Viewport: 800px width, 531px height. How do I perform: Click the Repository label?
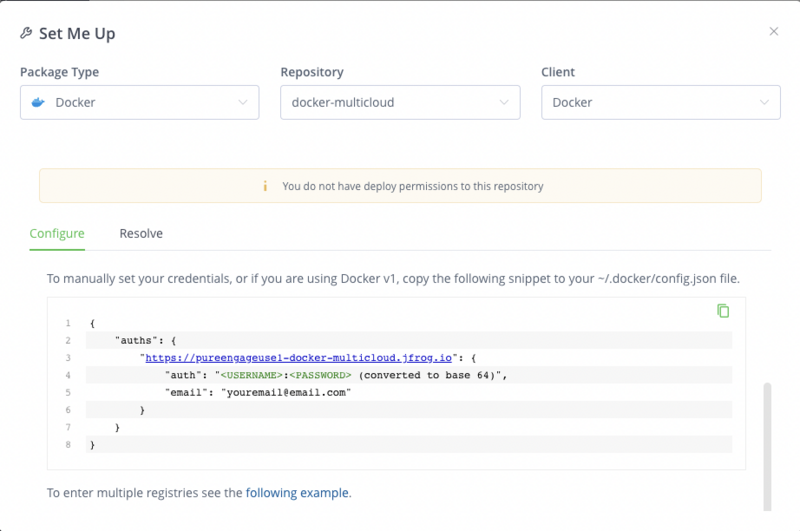pyautogui.click(x=312, y=72)
